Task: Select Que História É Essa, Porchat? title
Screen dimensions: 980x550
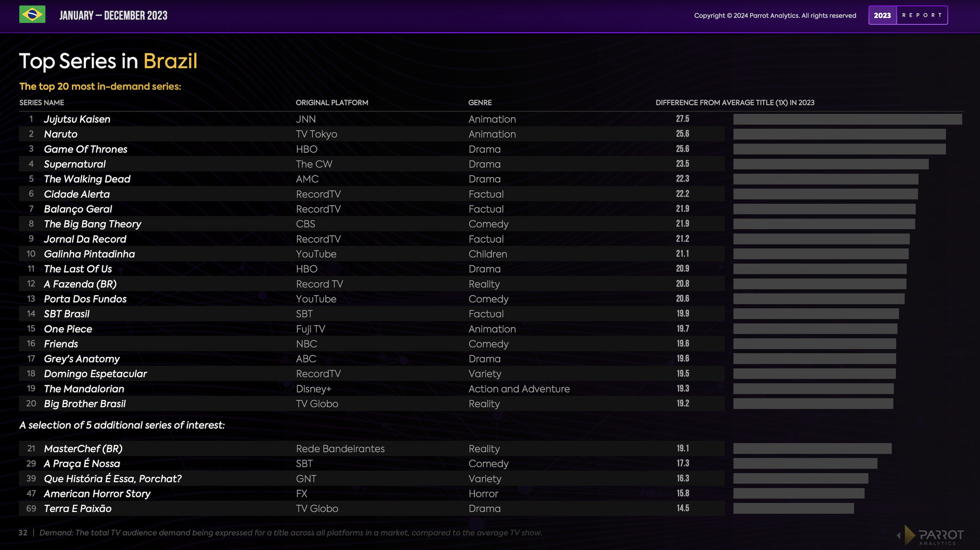Action: (113, 479)
